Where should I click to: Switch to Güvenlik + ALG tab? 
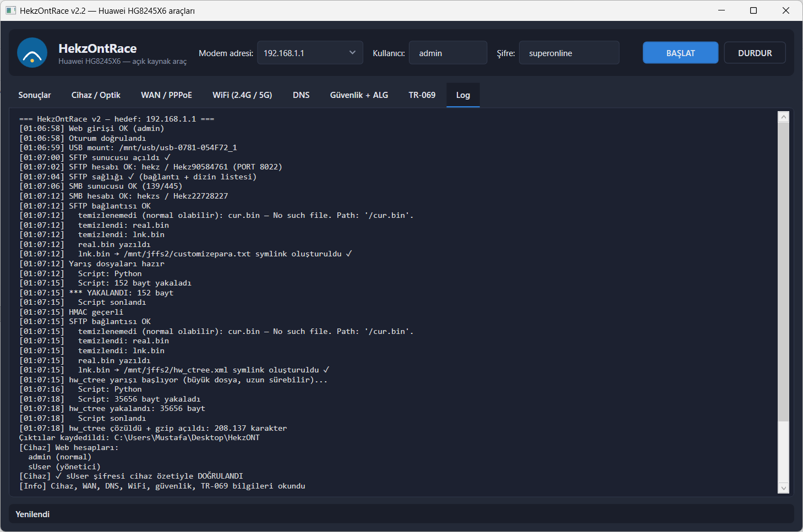pos(359,95)
